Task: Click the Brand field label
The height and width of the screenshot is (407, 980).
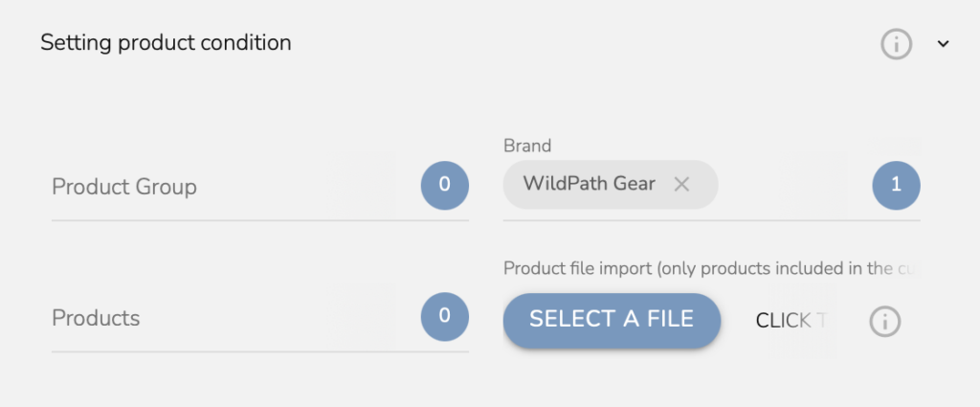Action: [x=527, y=146]
